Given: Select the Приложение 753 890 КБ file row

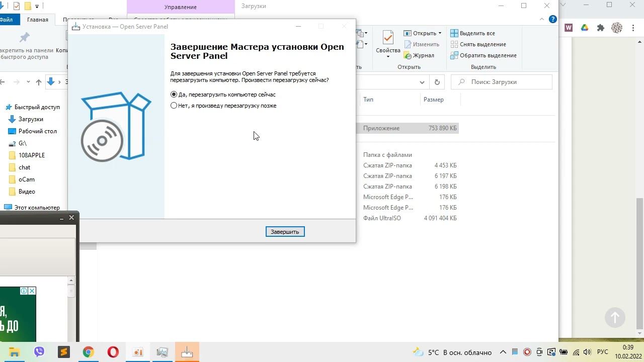Looking at the screenshot, I should (408, 128).
